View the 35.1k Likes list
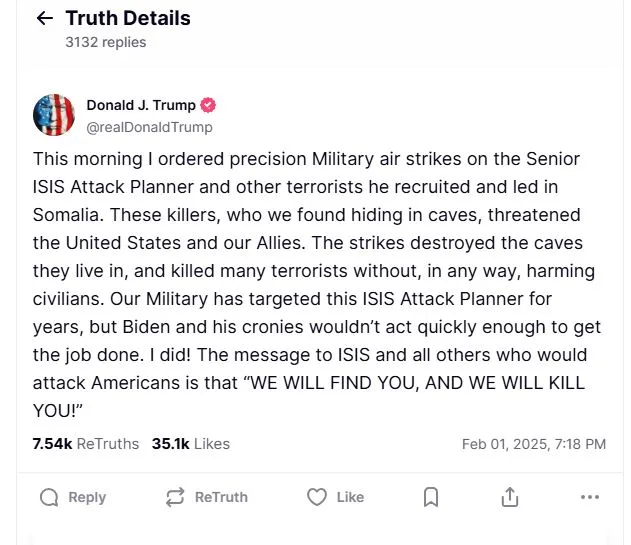The image size is (631, 545). pyautogui.click(x=190, y=443)
